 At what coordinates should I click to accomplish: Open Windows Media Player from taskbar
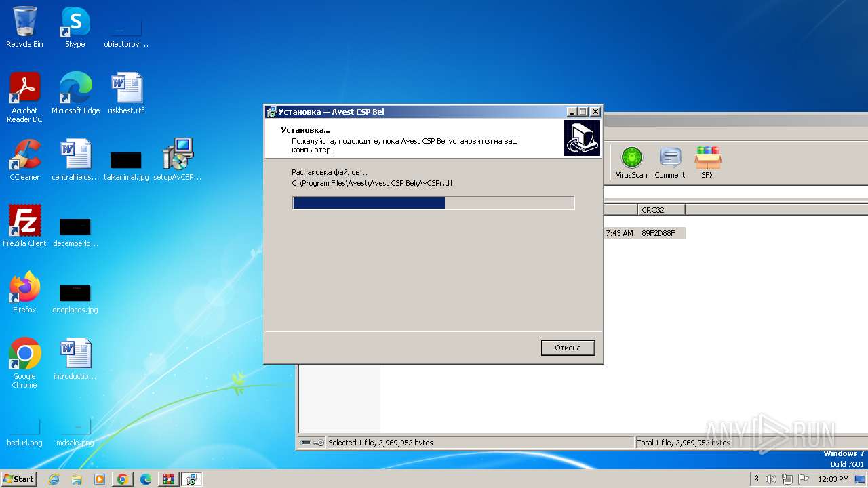pyautogui.click(x=100, y=479)
